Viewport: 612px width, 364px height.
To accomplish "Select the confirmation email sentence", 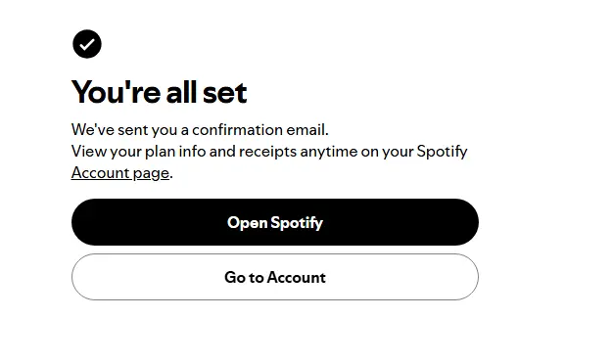I will pos(200,129).
